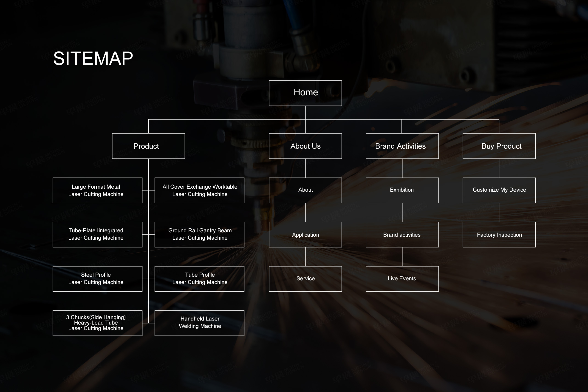The width and height of the screenshot is (588, 392).
Task: Select the About Us top-level box
Action: point(305,146)
